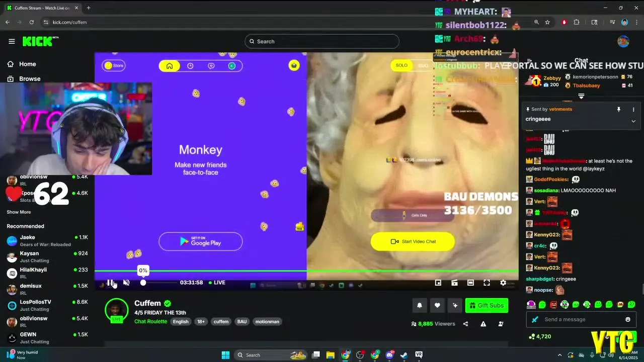Report the stream with warning icon
This screenshot has width=644, height=362.
point(483,324)
